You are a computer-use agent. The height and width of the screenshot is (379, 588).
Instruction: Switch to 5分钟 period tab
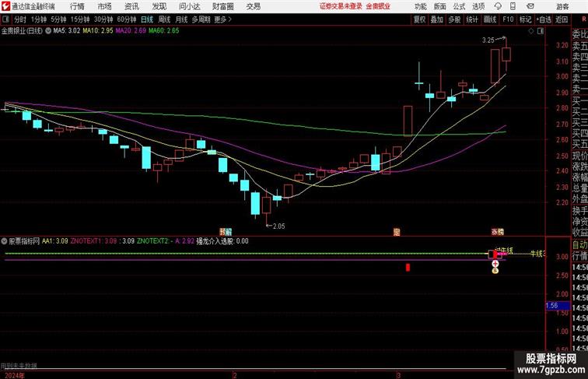click(x=58, y=19)
